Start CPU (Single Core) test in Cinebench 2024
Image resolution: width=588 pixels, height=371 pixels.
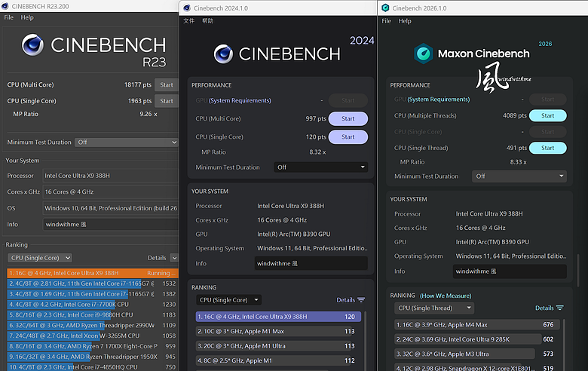[348, 137]
